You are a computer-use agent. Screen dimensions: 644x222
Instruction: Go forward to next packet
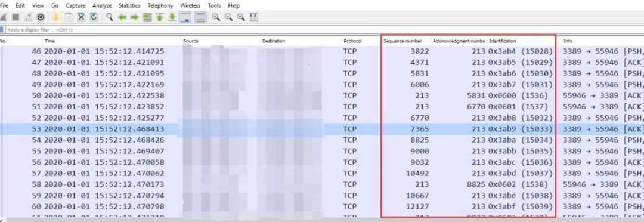pyautogui.click(x=134, y=17)
